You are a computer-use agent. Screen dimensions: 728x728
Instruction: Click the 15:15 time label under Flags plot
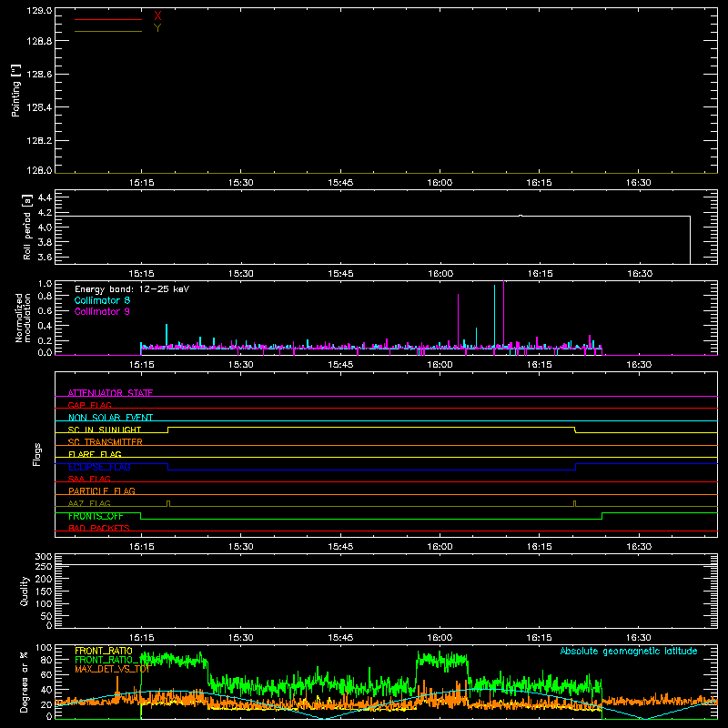click(x=142, y=547)
